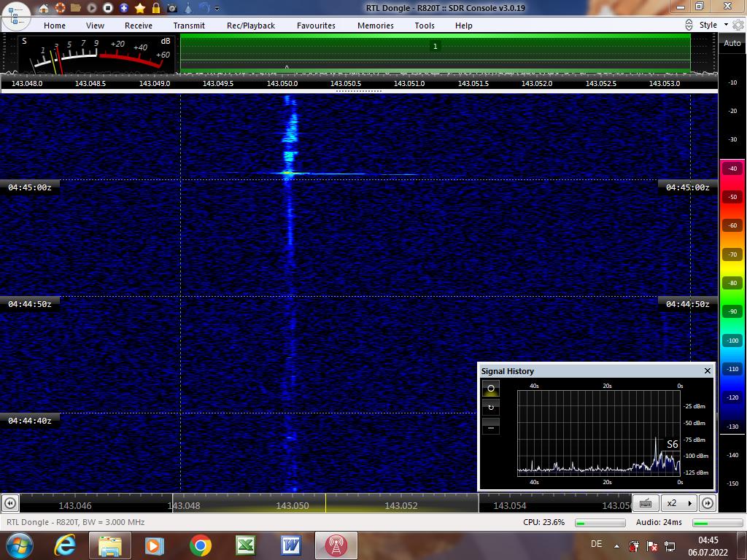Open the folder icon in quick toolbar

[x=76, y=7]
